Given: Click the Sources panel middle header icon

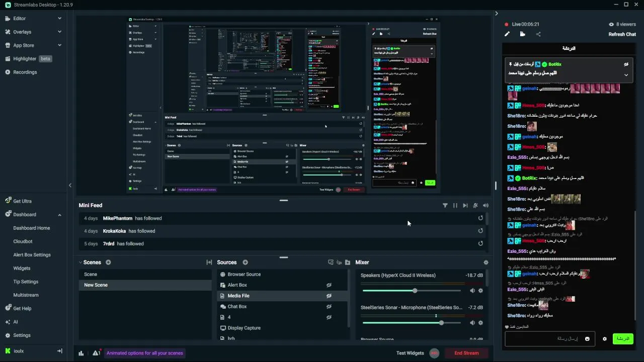Looking at the screenshot, I should click(339, 262).
